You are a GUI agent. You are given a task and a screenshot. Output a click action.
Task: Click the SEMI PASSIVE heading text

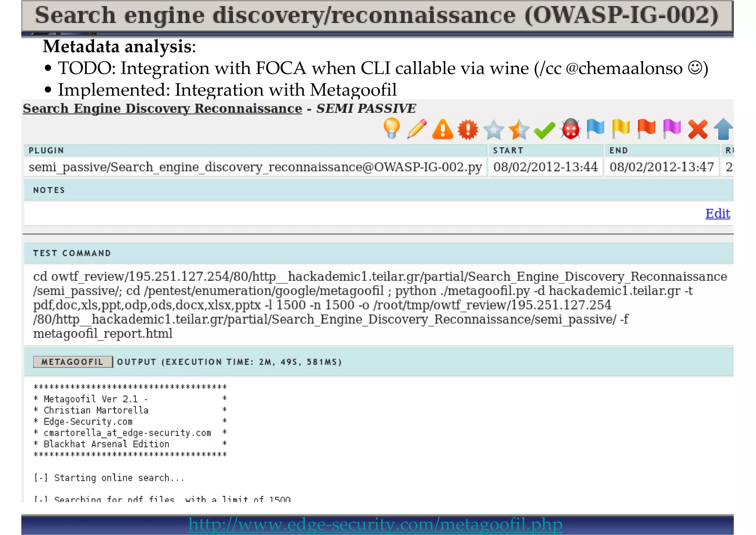tap(366, 108)
